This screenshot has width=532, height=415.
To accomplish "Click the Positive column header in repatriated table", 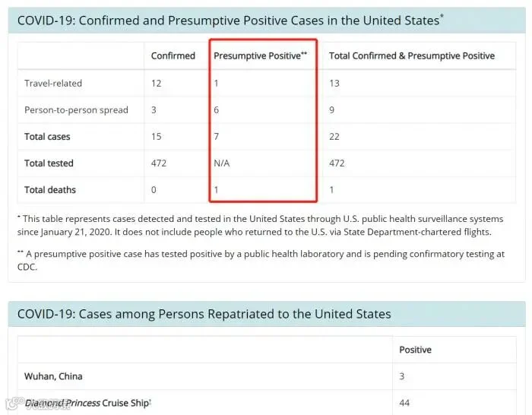I will pyautogui.click(x=415, y=350).
